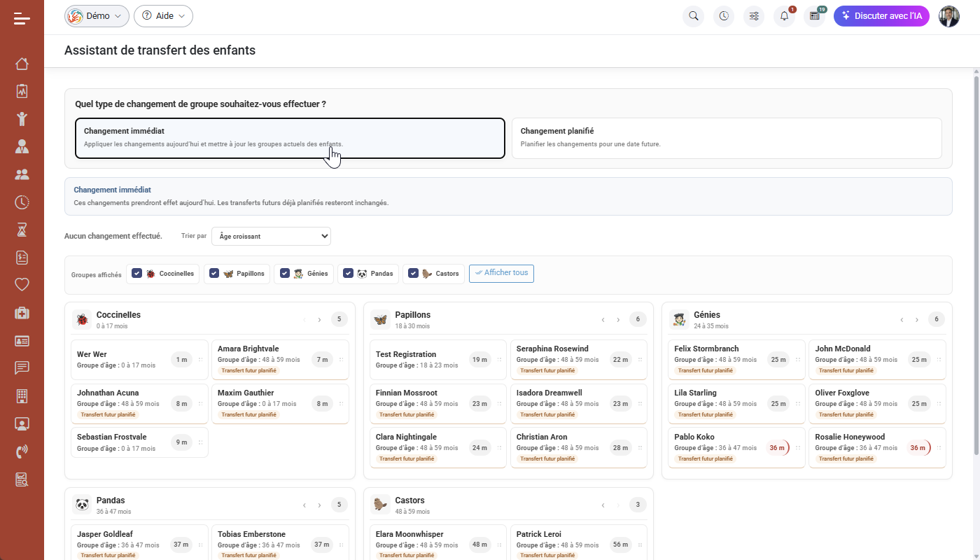This screenshot has width=980, height=560.
Task: Select the Changement planifié option
Action: (727, 139)
